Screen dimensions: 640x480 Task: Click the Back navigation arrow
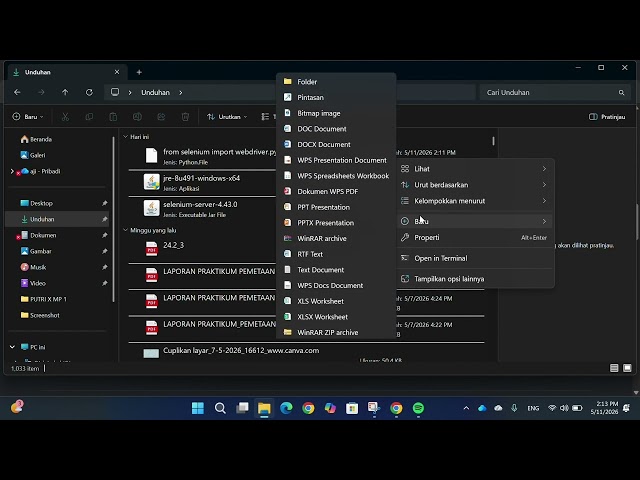click(17, 92)
